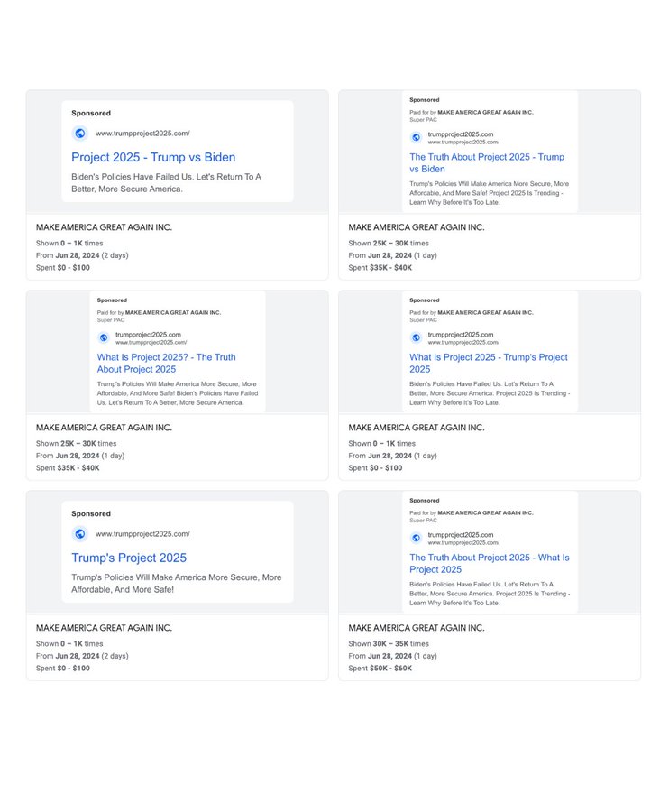Click 'Paid for by' line in 'What Is Project 2025? - The Truth' ad
The image size is (669, 812).
(159, 312)
